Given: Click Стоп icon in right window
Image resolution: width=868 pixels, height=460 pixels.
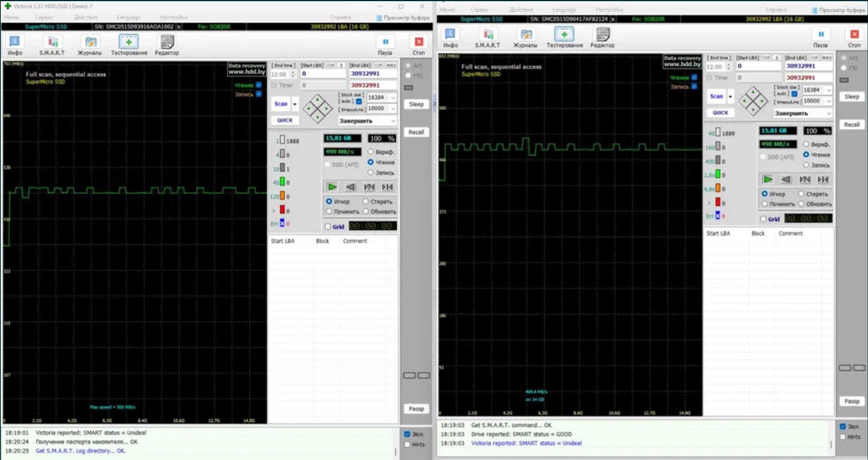Looking at the screenshot, I should point(854,38).
